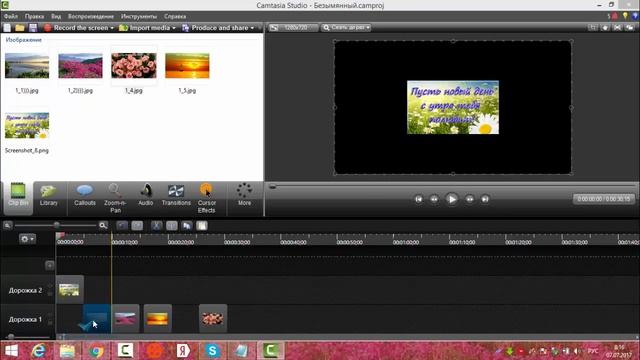640x360 pixels.
Task: Select the roses clip on Дорожка 1
Action: click(x=213, y=318)
